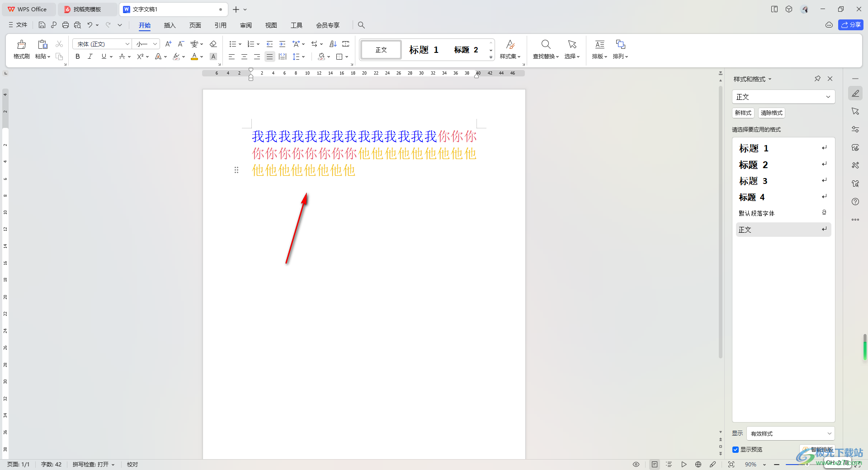The image size is (868, 470).
Task: Expand the zoom percentage dropdown
Action: point(764,465)
